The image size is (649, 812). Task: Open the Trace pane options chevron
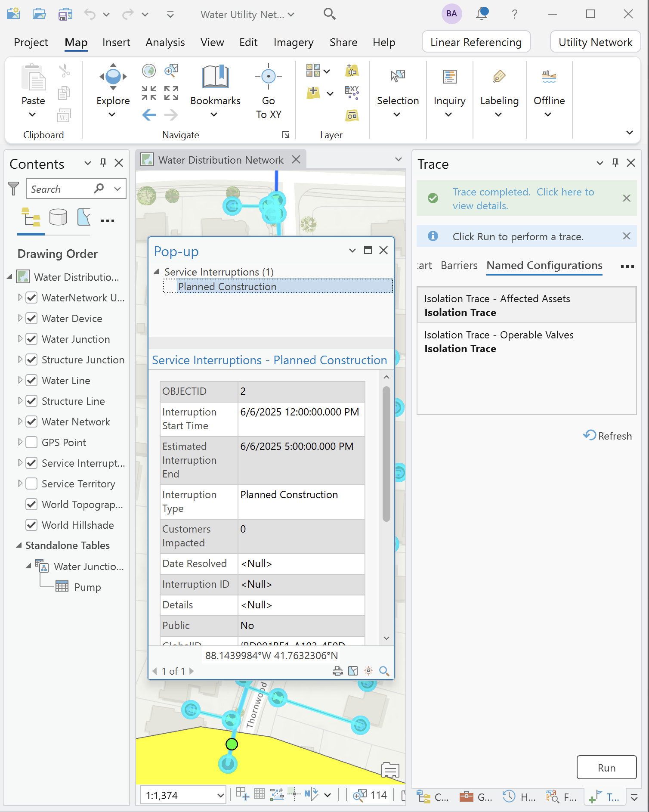[x=600, y=163]
